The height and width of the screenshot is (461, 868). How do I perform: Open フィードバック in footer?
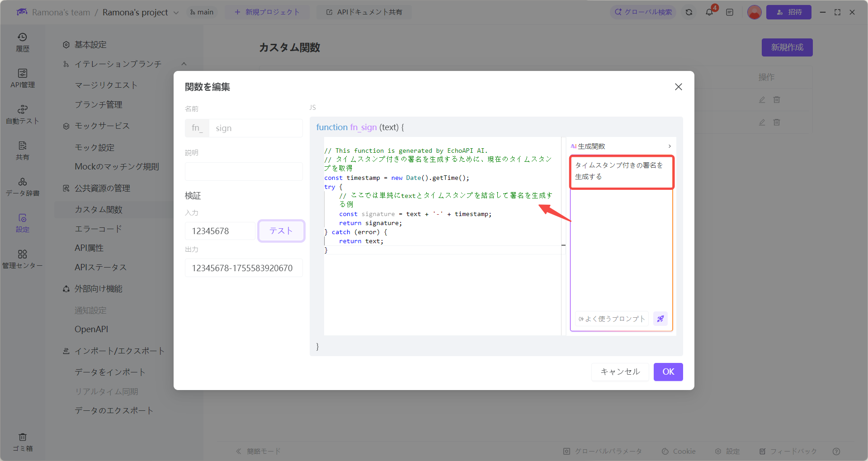788,451
